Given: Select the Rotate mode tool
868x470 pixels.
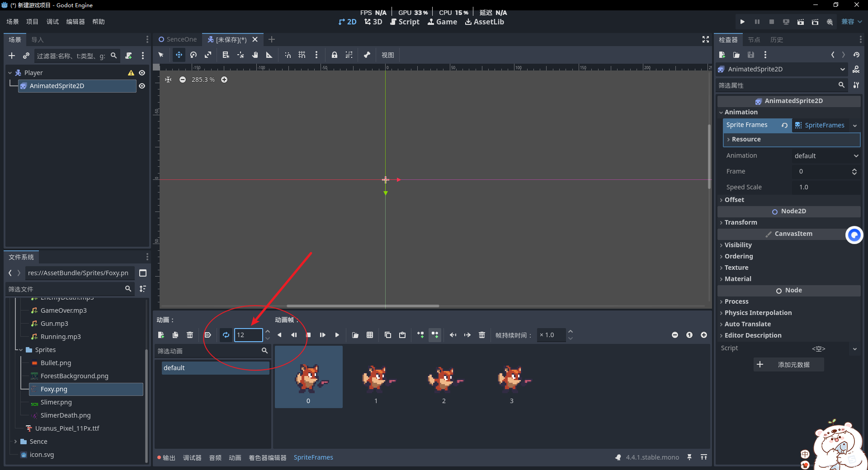Looking at the screenshot, I should tap(193, 55).
